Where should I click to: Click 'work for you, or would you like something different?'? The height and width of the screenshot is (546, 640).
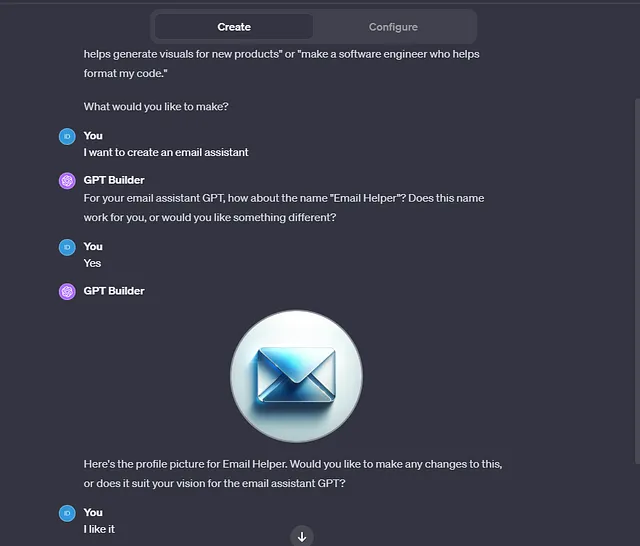tap(210, 218)
